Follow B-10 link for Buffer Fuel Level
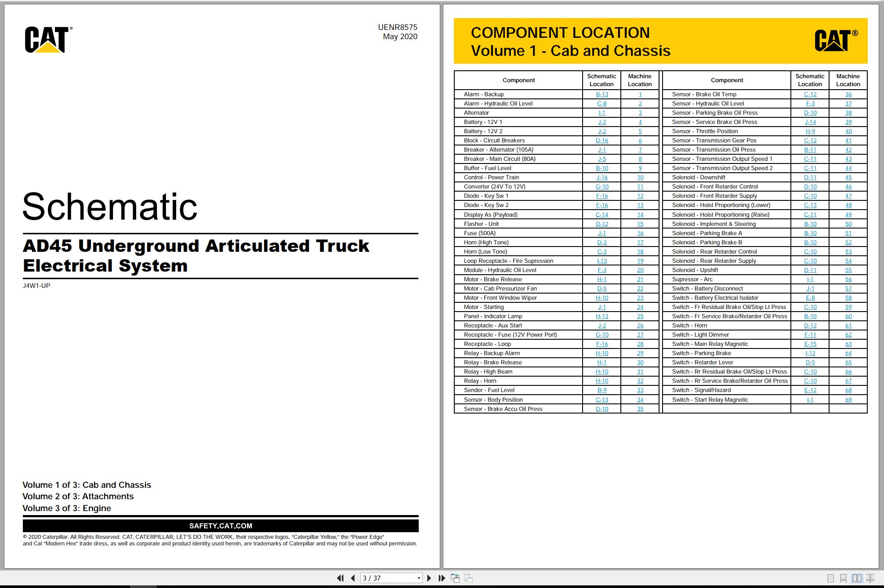Screen dimensions: 884x588 [601, 168]
